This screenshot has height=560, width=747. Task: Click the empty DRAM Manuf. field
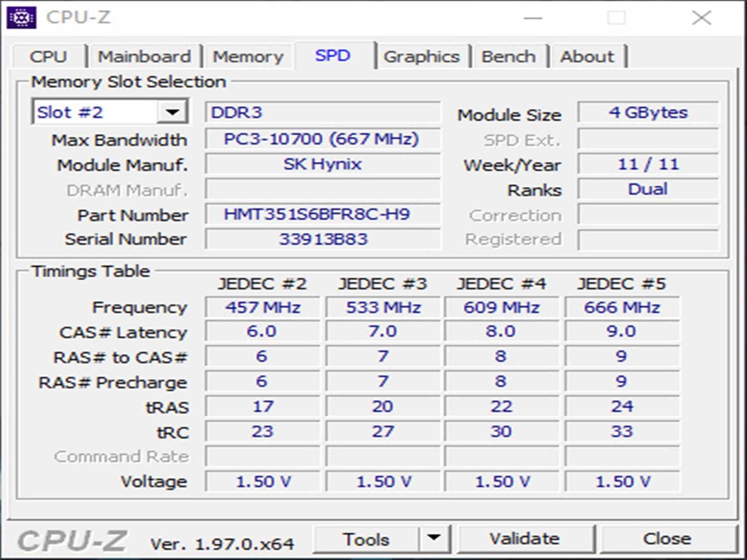323,189
